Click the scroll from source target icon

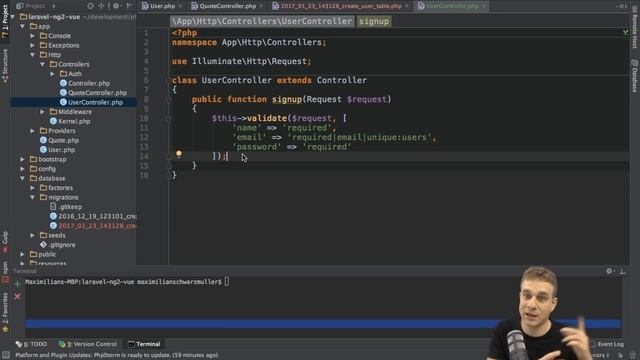(x=91, y=6)
